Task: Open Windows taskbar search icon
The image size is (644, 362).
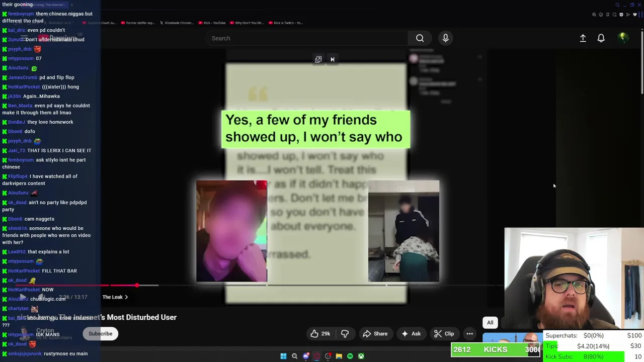Action: [x=294, y=356]
